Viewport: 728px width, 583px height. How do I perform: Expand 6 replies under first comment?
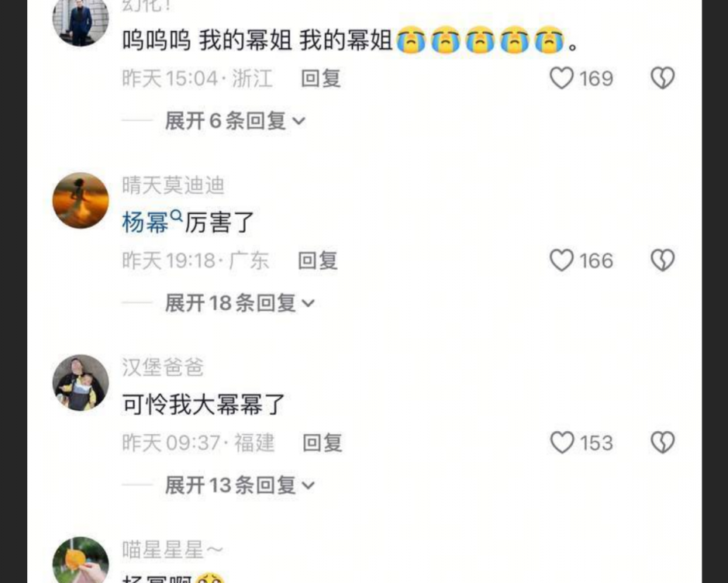click(235, 121)
